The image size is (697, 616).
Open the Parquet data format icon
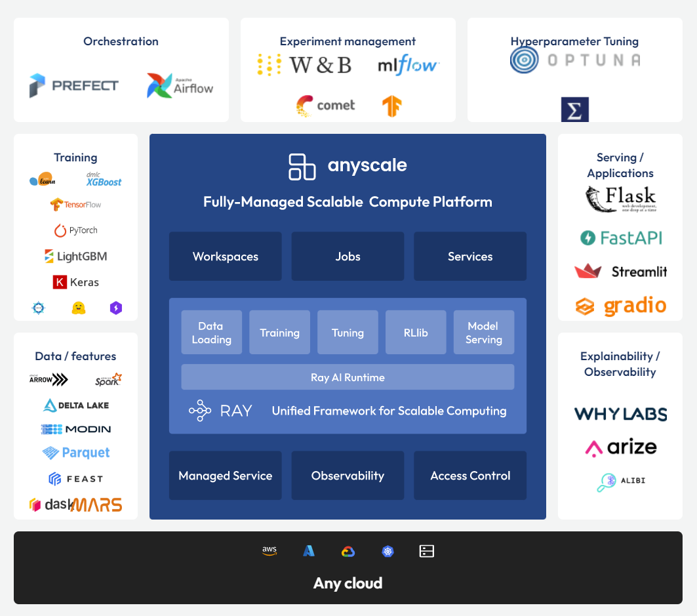click(x=75, y=453)
